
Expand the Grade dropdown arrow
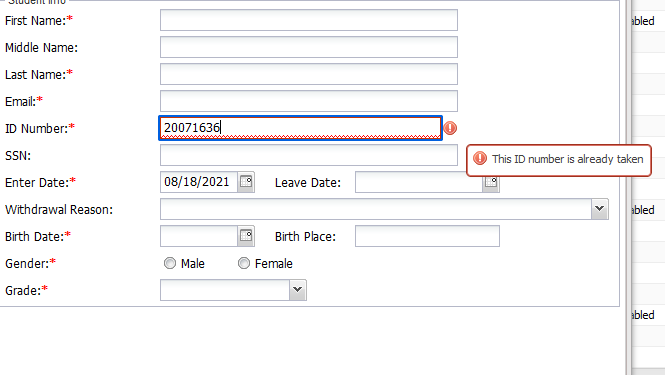(x=298, y=290)
